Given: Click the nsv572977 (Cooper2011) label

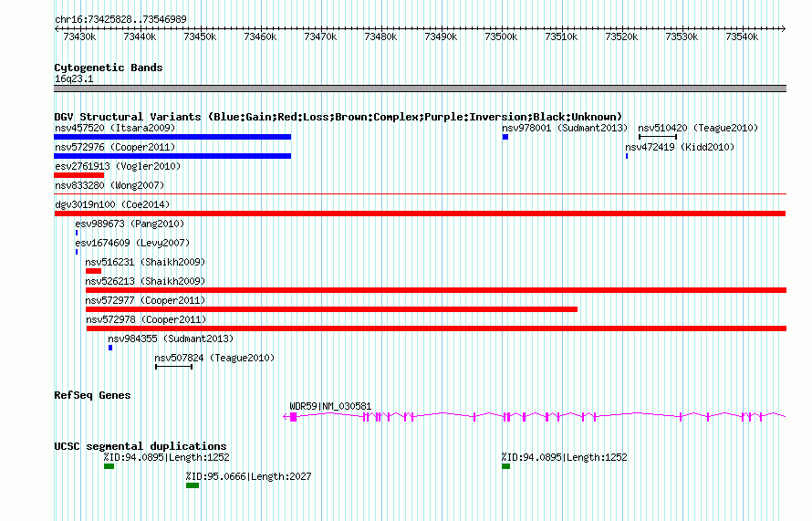Looking at the screenshot, I should pyautogui.click(x=145, y=300).
